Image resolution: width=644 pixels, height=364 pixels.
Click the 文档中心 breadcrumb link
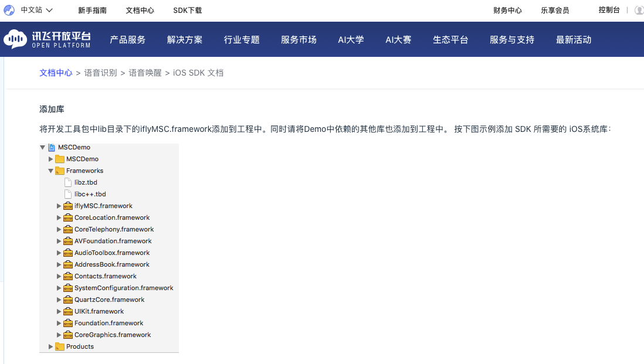tap(56, 73)
